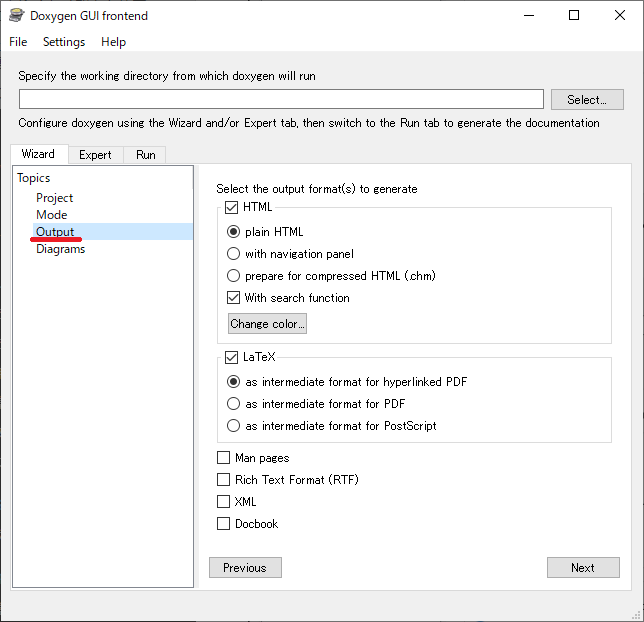This screenshot has height=622, width=644.
Task: Select 'prepare for compressed HTML (.chm)'
Action: point(234,276)
